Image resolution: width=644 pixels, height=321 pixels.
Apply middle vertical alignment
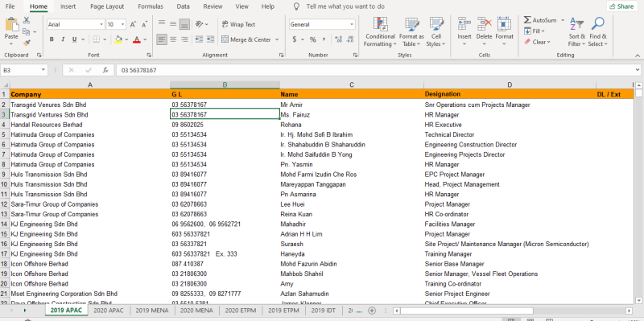pos(173,23)
